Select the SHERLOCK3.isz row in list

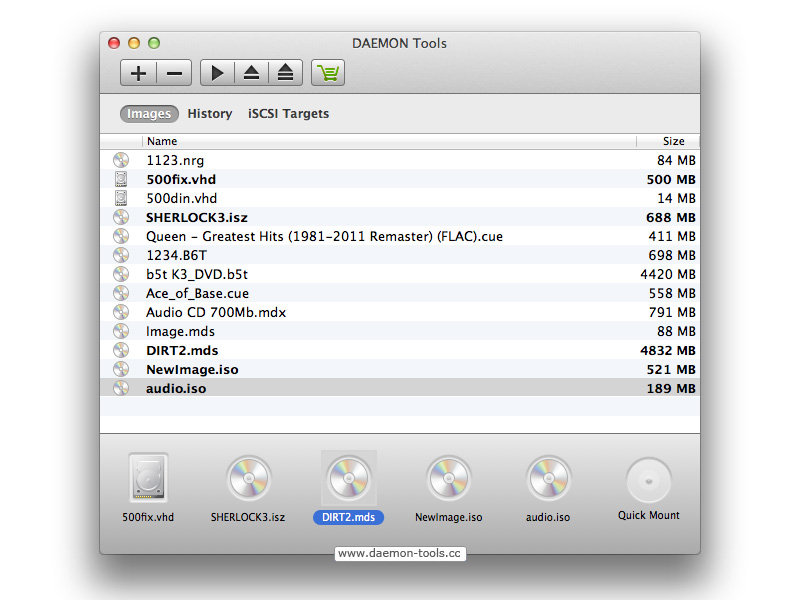(399, 217)
